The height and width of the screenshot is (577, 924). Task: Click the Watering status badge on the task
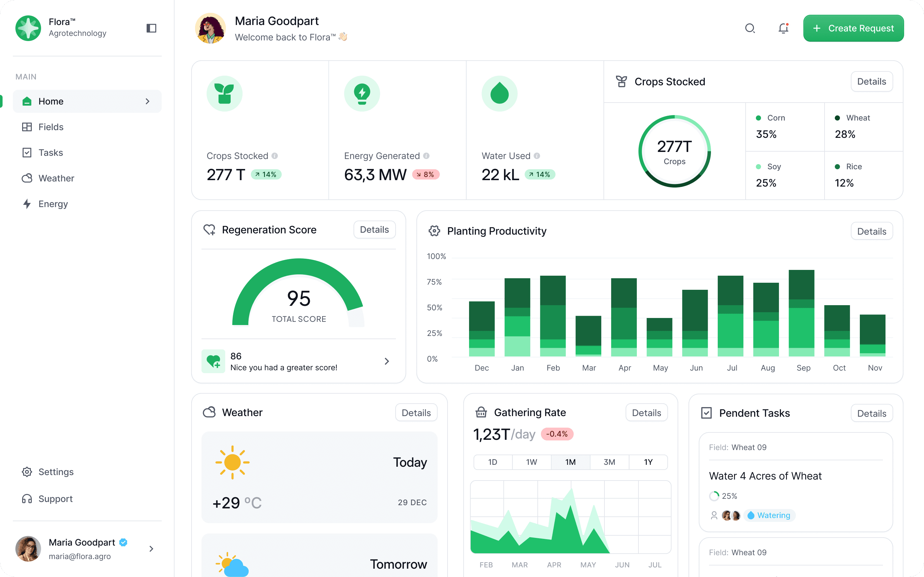click(769, 515)
